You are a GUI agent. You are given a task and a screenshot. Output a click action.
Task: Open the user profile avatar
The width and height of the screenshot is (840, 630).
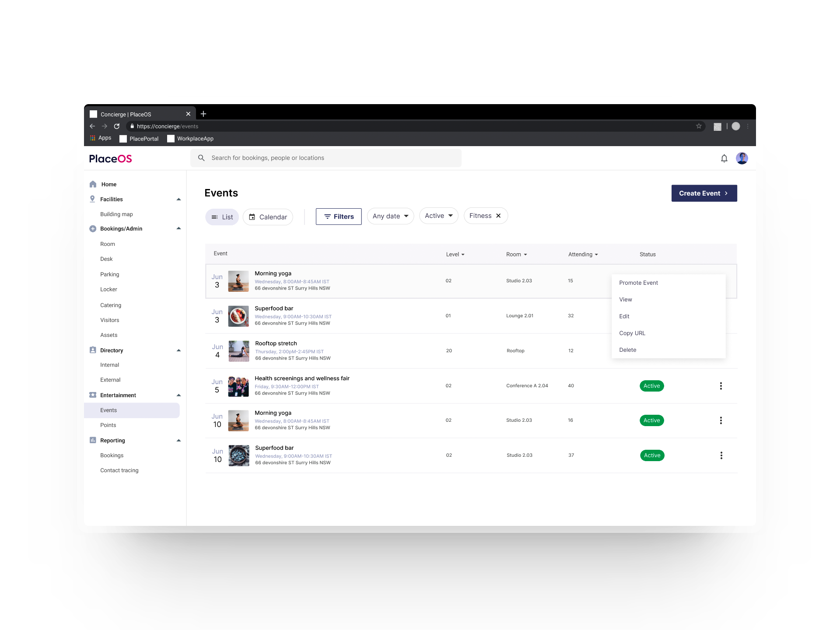tap(742, 158)
